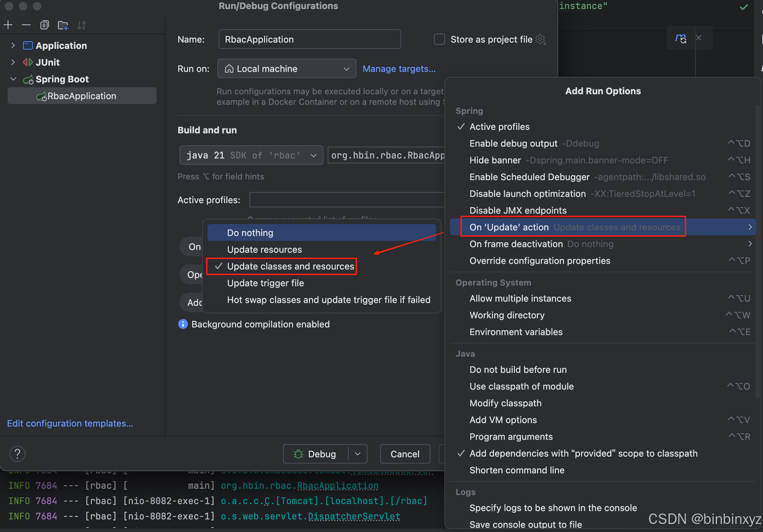Sort configurations alphabetically icon
Image resolution: width=763 pixels, height=532 pixels.
81,25
